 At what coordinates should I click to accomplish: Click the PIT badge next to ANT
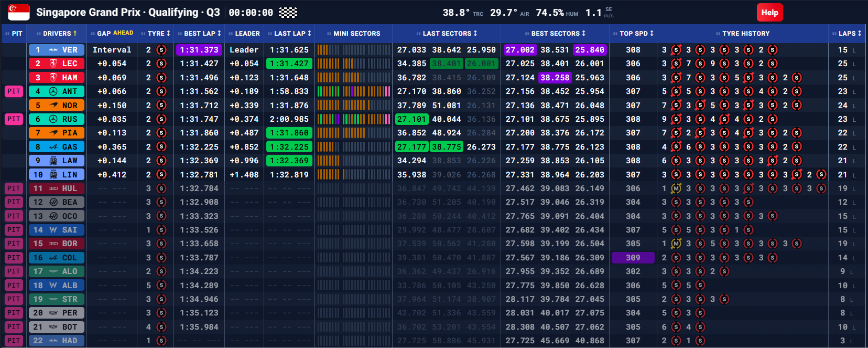[x=14, y=91]
